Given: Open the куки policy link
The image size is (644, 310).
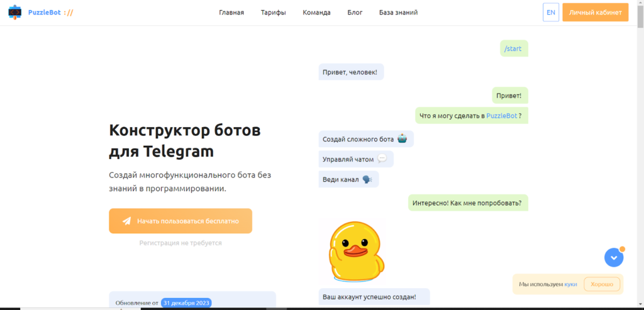Looking at the screenshot, I should (x=571, y=284).
